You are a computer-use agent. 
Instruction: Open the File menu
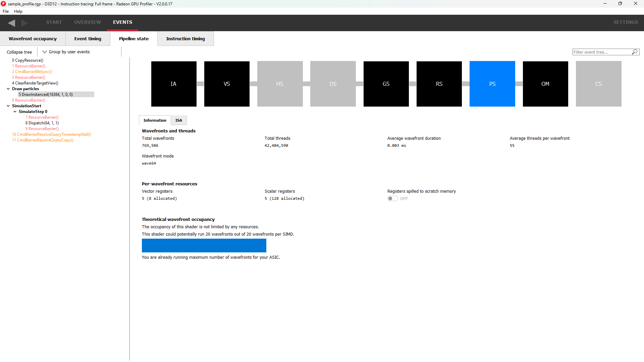(5, 11)
